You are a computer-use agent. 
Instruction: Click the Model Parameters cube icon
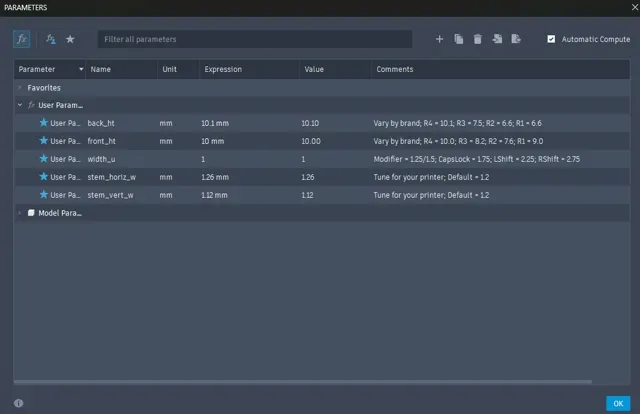tap(31, 213)
